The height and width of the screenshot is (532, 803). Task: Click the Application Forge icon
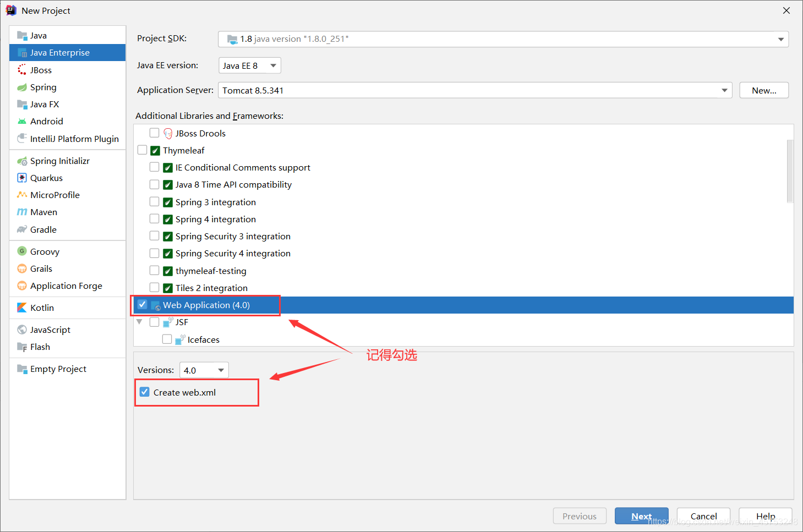(x=22, y=286)
